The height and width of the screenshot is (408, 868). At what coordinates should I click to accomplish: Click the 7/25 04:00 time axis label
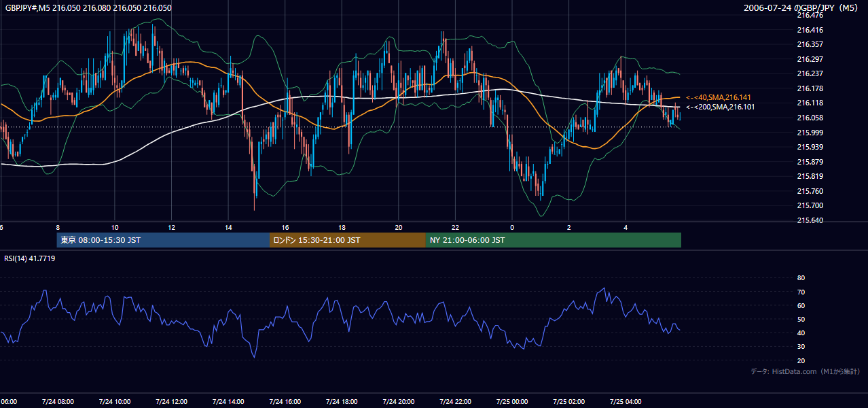point(626,402)
